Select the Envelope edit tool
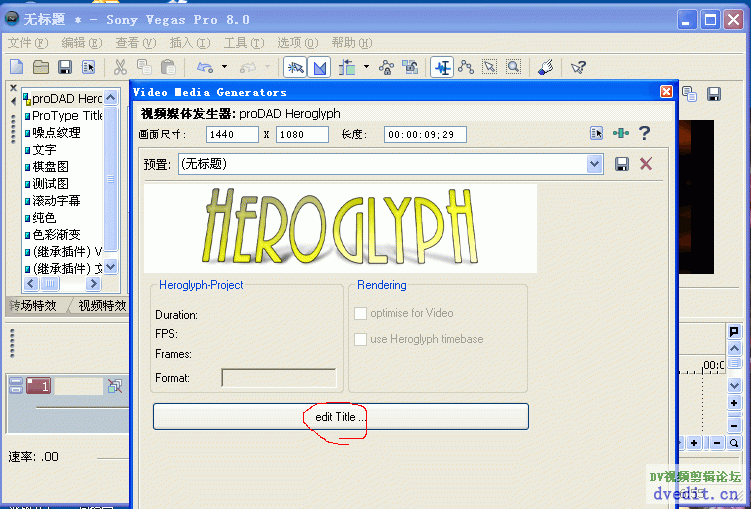The image size is (751, 509). 466,67
